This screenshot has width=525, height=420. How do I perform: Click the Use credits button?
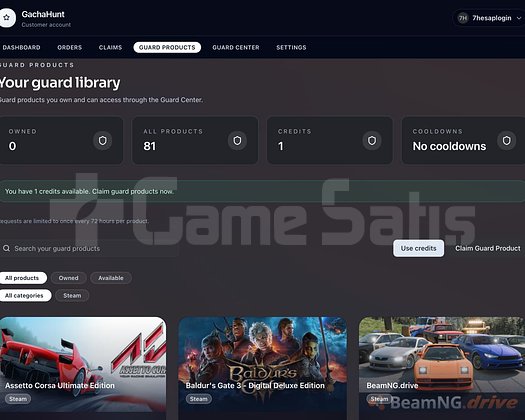(419, 248)
